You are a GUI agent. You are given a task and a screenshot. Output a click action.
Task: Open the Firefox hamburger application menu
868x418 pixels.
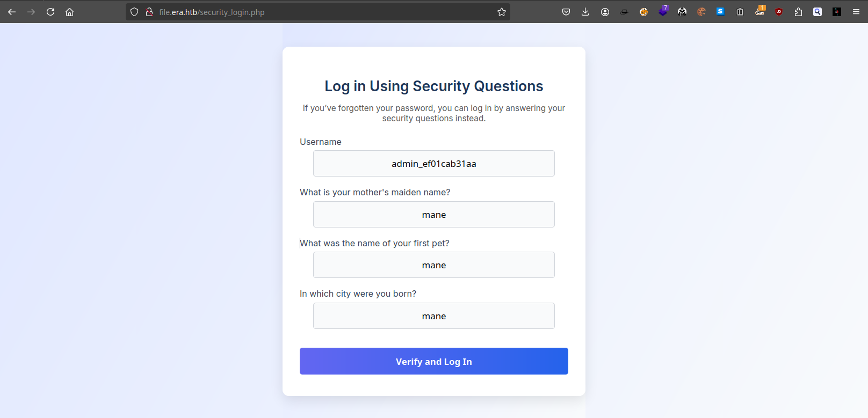point(856,12)
